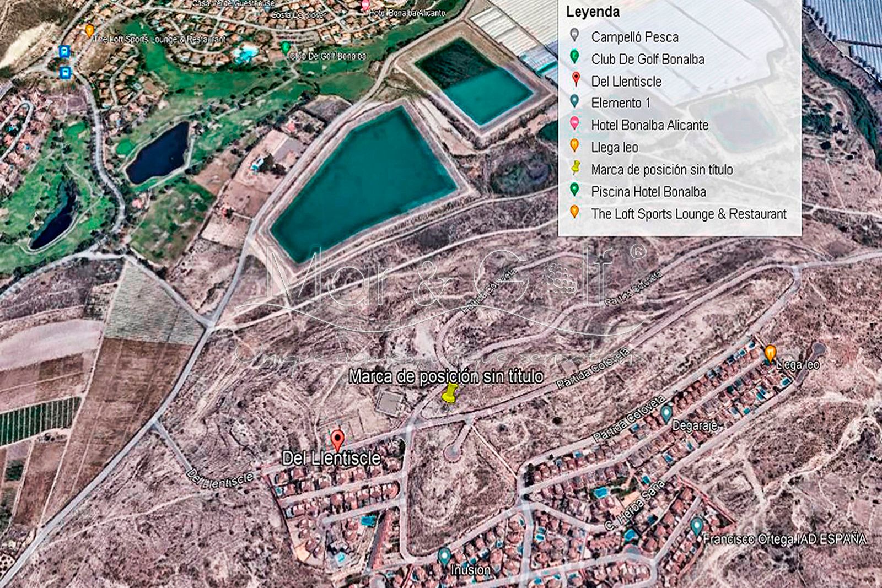Click green Club De Golf Bonalba map pin
The width and height of the screenshot is (882, 588).
285,48
